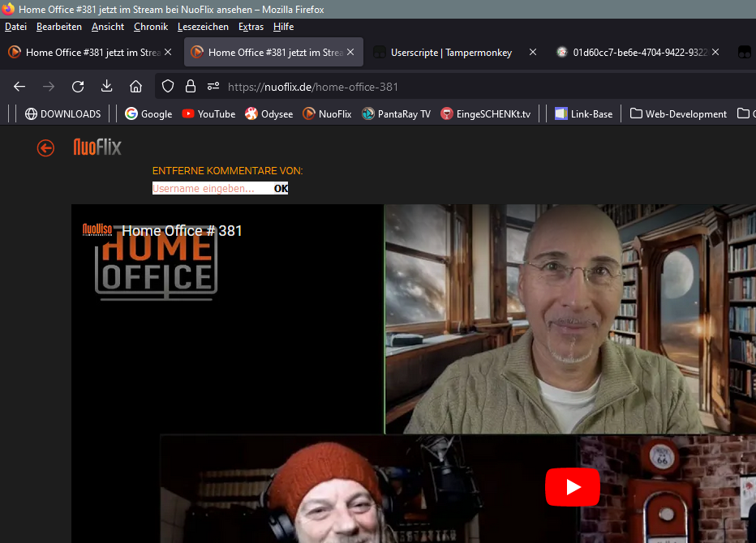Expand the DOWNLOADS bookmark item
Viewport: 756px width, 543px height.
[62, 114]
